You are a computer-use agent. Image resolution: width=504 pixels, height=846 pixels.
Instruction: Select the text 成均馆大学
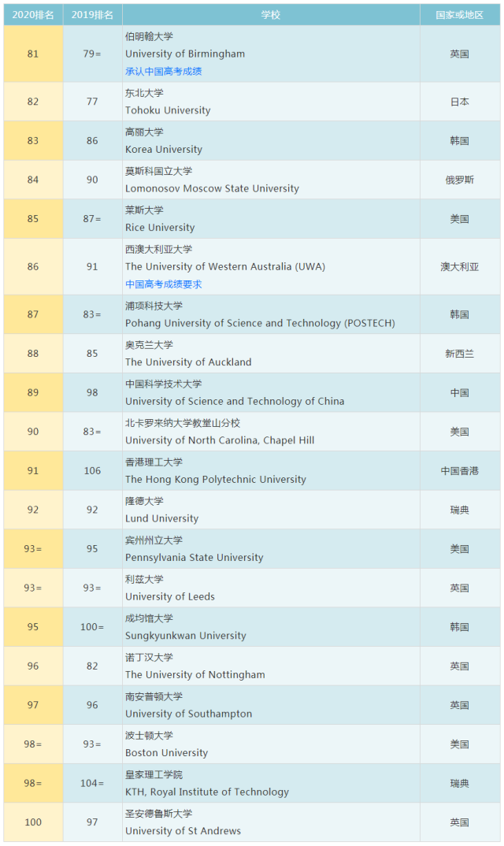[149, 618]
